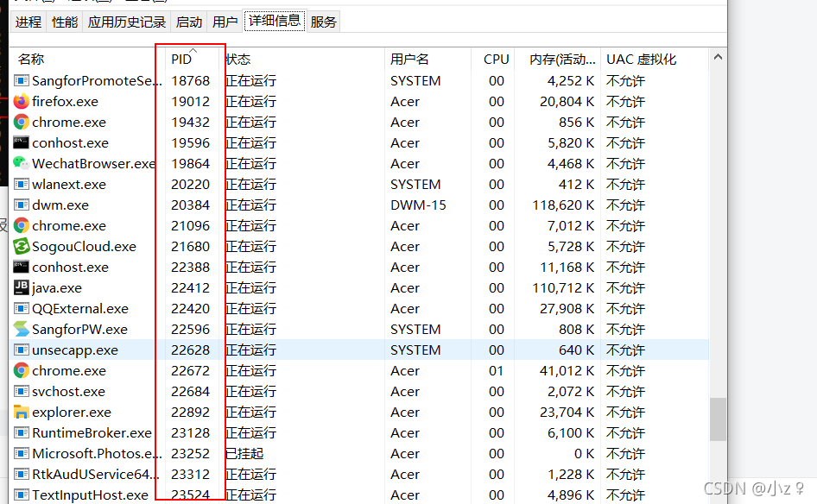Switch to the 性能 tab
This screenshot has width=817, height=504.
(x=64, y=22)
